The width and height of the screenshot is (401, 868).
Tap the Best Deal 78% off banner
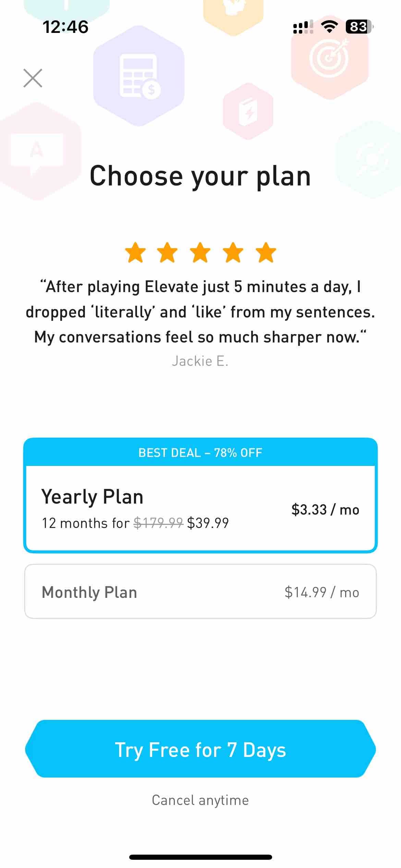point(200,453)
